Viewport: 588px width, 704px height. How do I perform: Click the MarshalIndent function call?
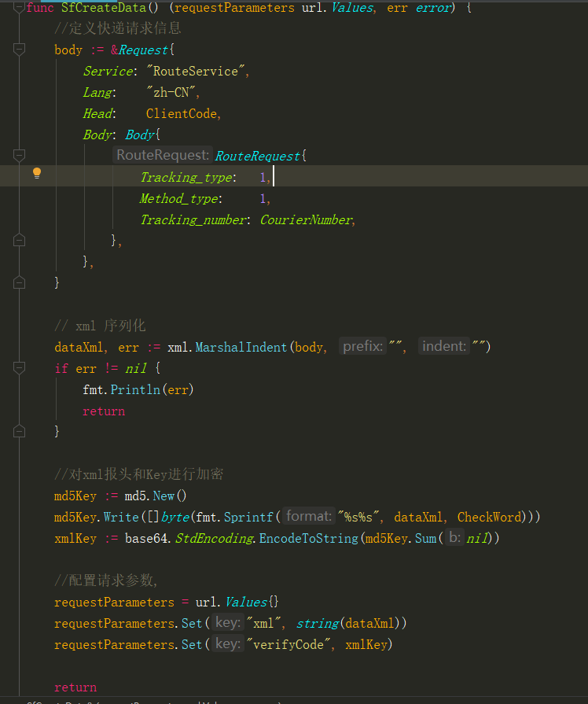[241, 347]
